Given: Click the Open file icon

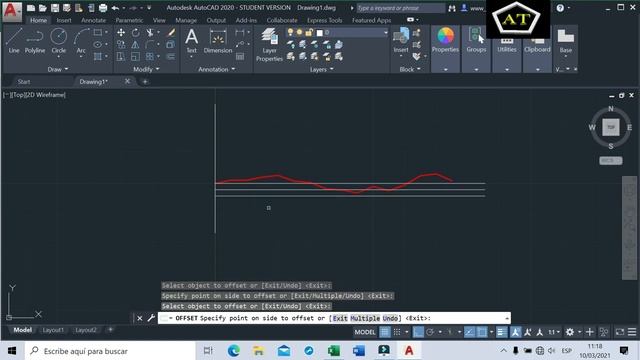Looking at the screenshot, I should [42, 8].
